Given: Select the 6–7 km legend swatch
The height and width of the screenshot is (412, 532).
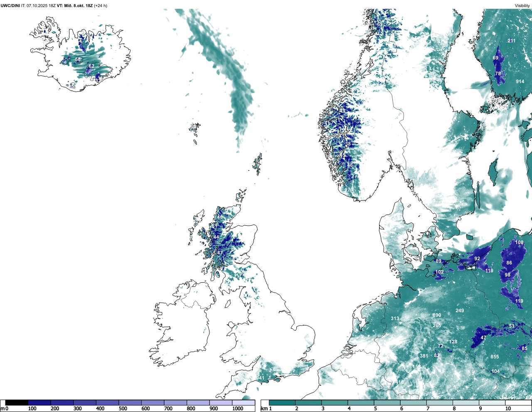Looking at the screenshot, I should pos(414,402).
